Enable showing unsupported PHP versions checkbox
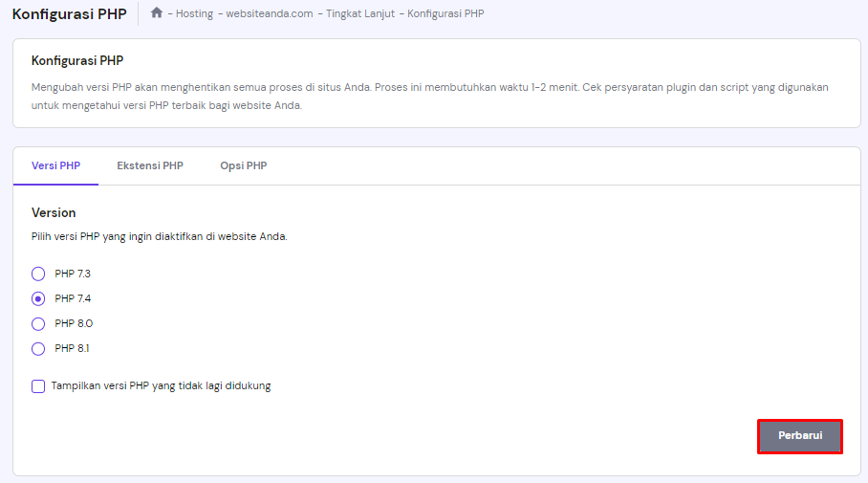The image size is (868, 483). [x=38, y=386]
